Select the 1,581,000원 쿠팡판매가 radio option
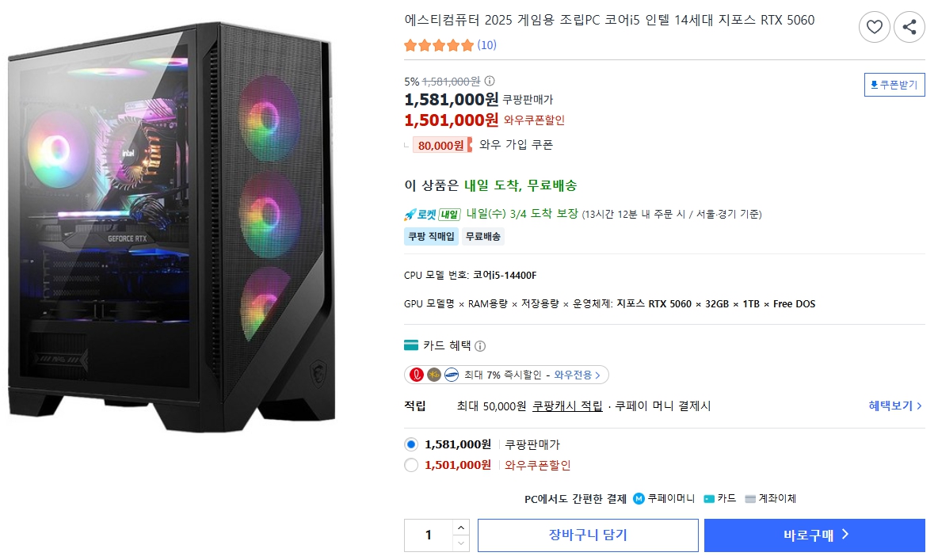The image size is (938, 560). pyautogui.click(x=411, y=444)
